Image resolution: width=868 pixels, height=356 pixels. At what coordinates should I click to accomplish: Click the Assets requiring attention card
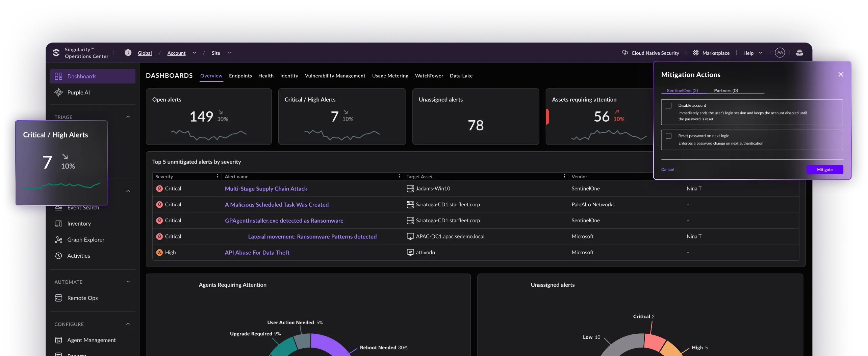click(599, 117)
